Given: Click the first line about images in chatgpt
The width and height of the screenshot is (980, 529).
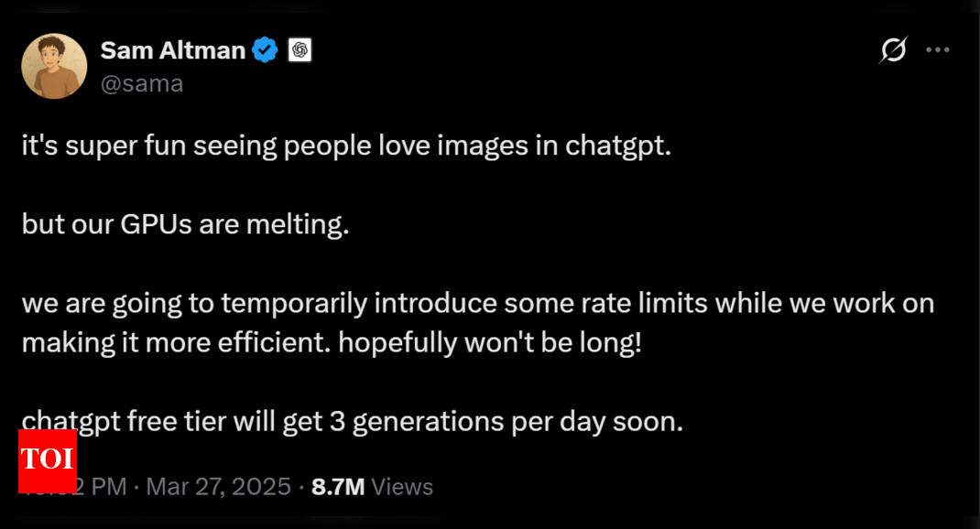Looking at the screenshot, I should pos(346,146).
